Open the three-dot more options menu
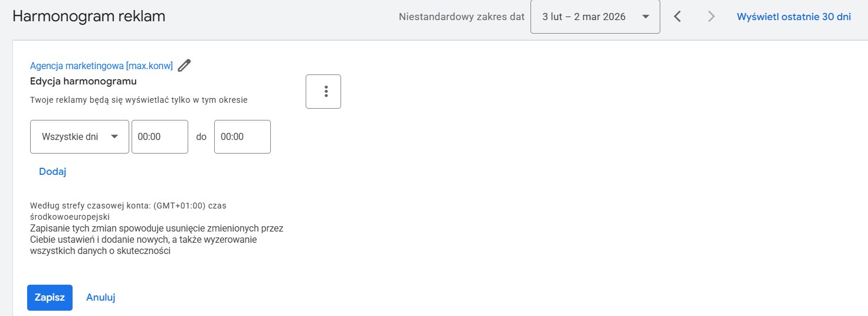 (x=323, y=92)
